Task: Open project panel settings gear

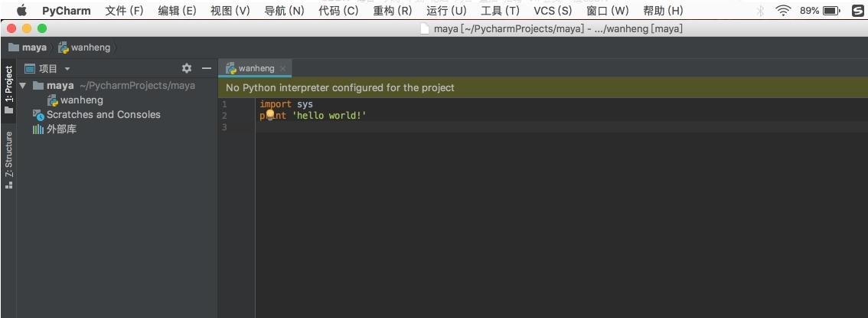Action: tap(186, 68)
